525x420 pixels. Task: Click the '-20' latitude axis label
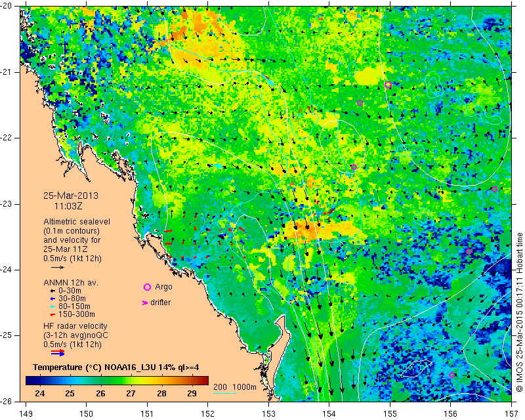point(7,6)
